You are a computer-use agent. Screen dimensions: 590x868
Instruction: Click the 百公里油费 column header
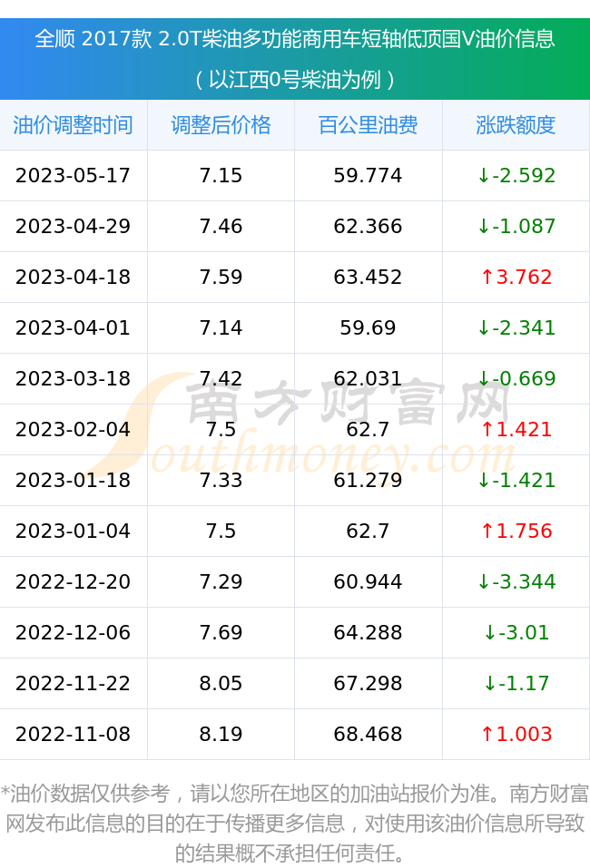click(x=368, y=125)
